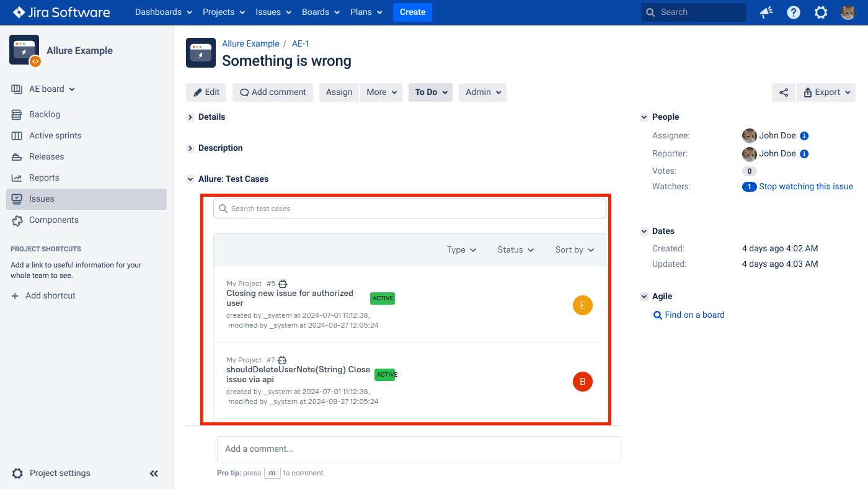Open Backlog from the sidebar
This screenshot has height=489, width=868.
[86, 114]
